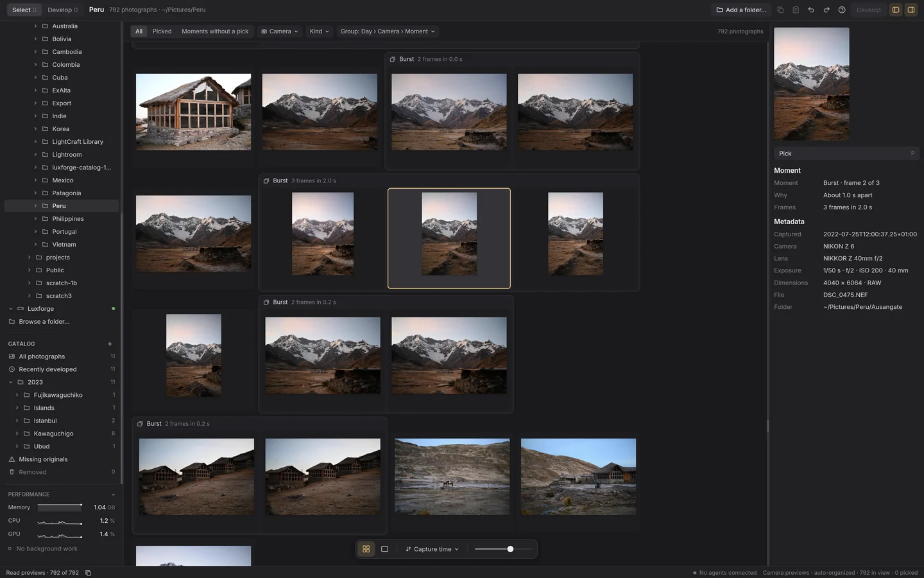924x578 pixels.
Task: Expand the Patagonia folder chevron
Action: 35,193
